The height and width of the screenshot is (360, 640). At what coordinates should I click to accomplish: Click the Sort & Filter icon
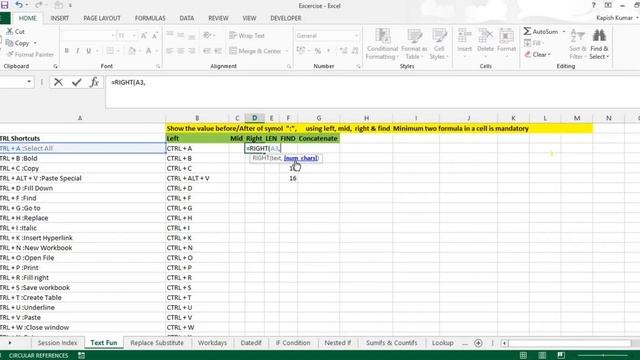(x=578, y=36)
